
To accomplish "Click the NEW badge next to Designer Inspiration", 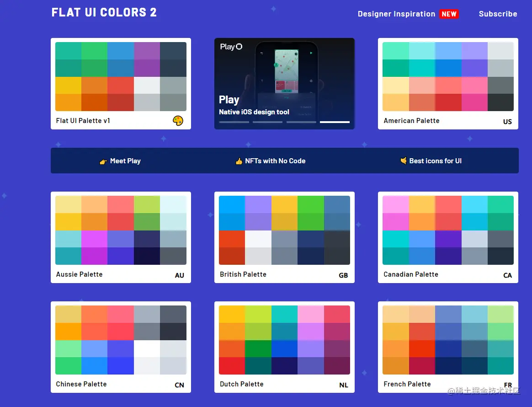I will click(x=449, y=14).
